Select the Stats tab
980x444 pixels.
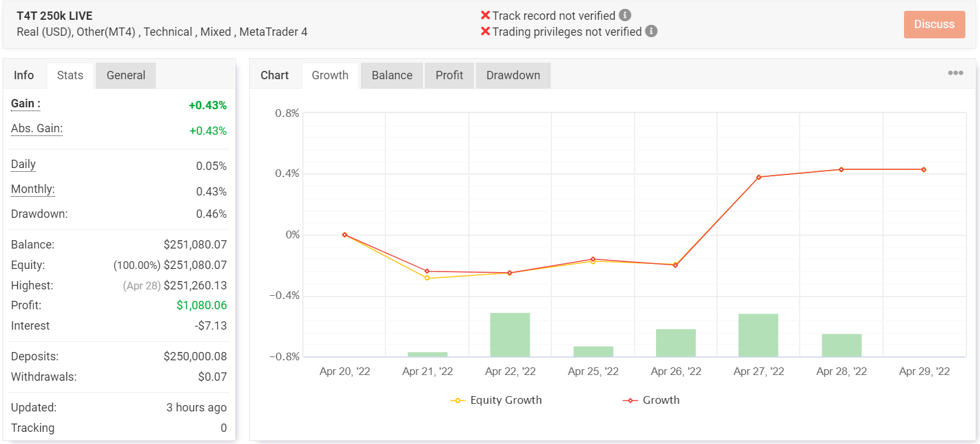point(70,75)
